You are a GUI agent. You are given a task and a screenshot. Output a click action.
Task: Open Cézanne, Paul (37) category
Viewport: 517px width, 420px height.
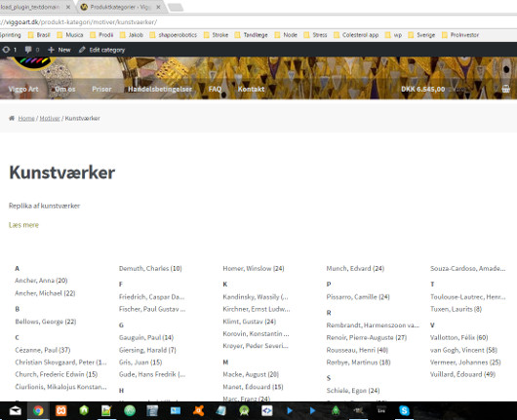[43, 350]
